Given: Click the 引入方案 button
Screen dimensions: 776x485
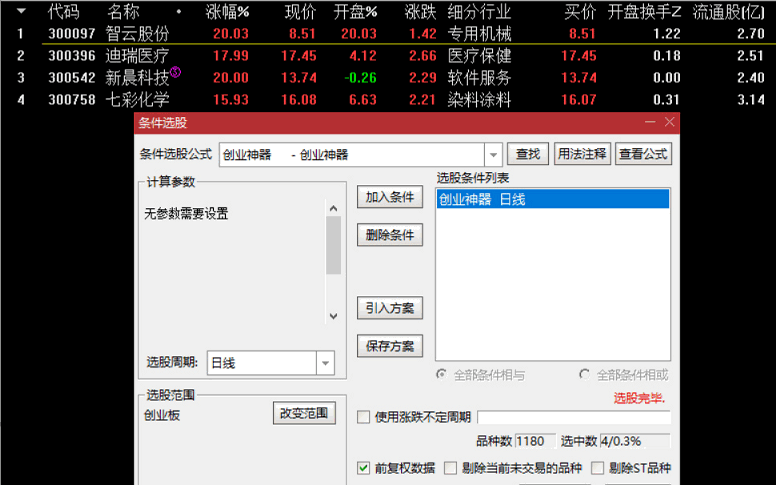Looking at the screenshot, I should (x=390, y=308).
